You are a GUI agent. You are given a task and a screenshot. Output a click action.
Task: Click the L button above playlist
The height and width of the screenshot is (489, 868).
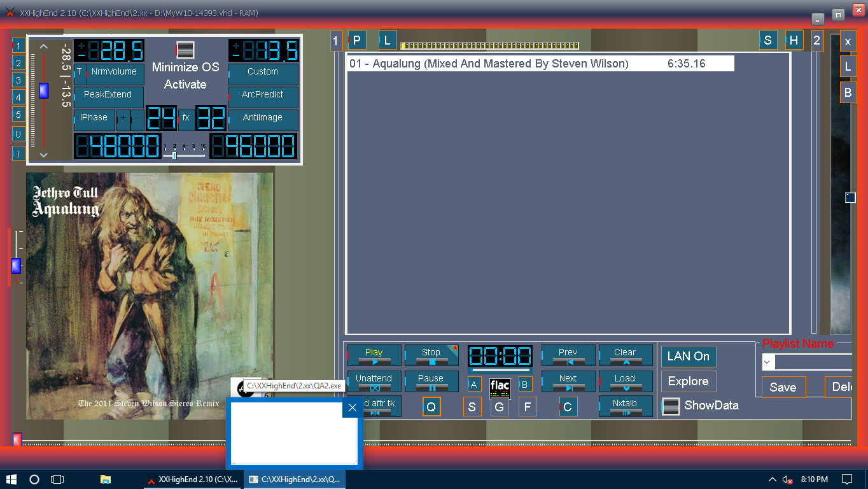pyautogui.click(x=388, y=40)
